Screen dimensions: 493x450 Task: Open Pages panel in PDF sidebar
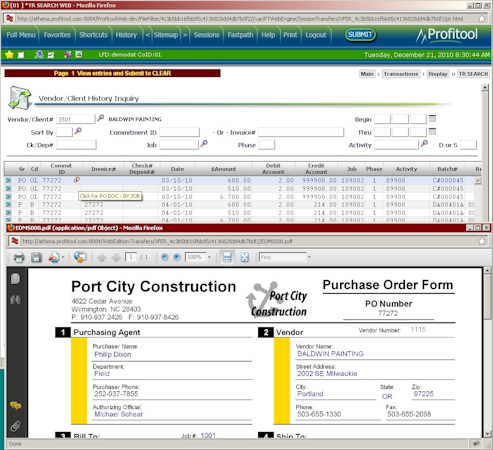(15, 279)
